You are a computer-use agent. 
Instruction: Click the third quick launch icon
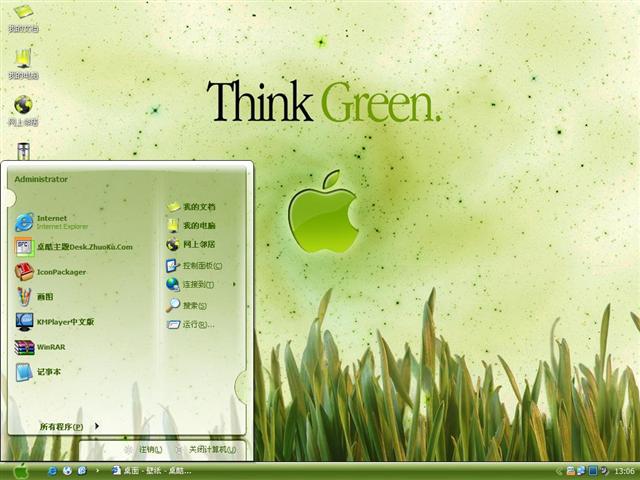[x=82, y=471]
